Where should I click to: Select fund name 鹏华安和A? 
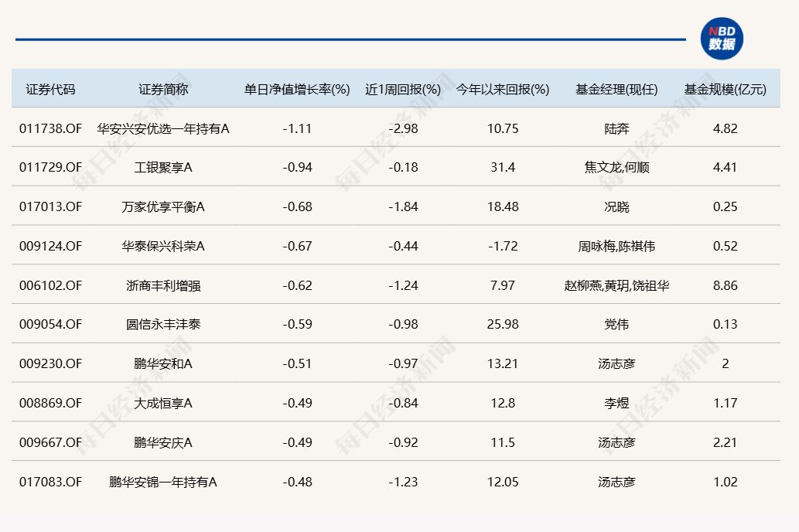[163, 363]
